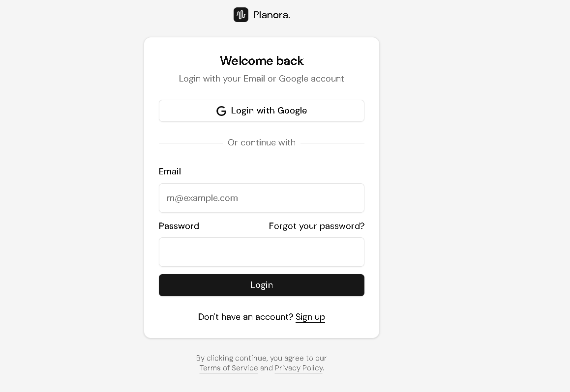Open the Privacy Policy link
The height and width of the screenshot is (392, 570).
pos(299,368)
